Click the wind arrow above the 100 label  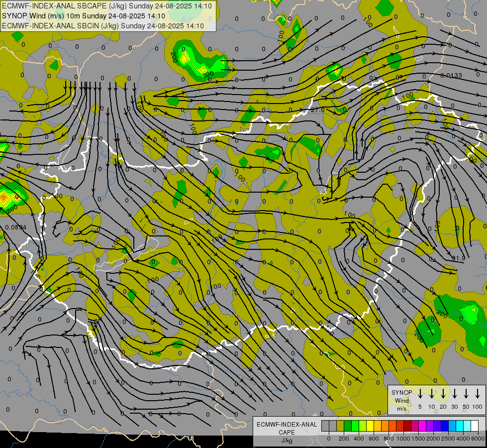[x=478, y=394]
